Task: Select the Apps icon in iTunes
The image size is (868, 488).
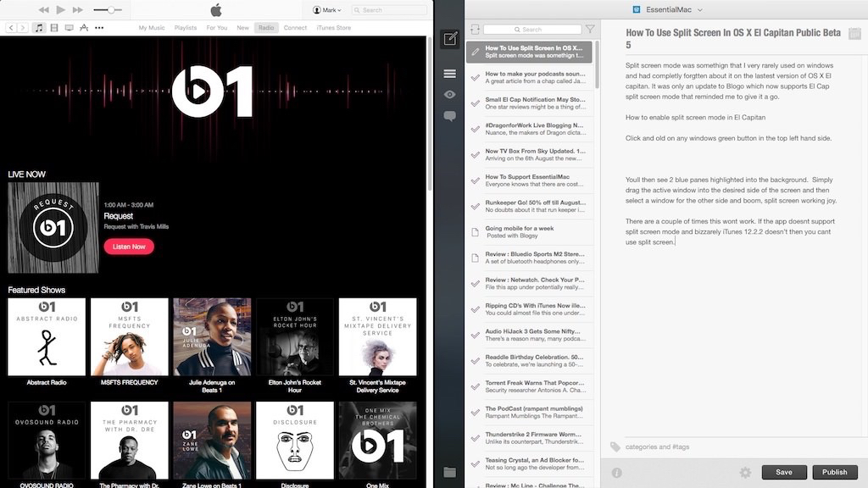Action: 84,28
